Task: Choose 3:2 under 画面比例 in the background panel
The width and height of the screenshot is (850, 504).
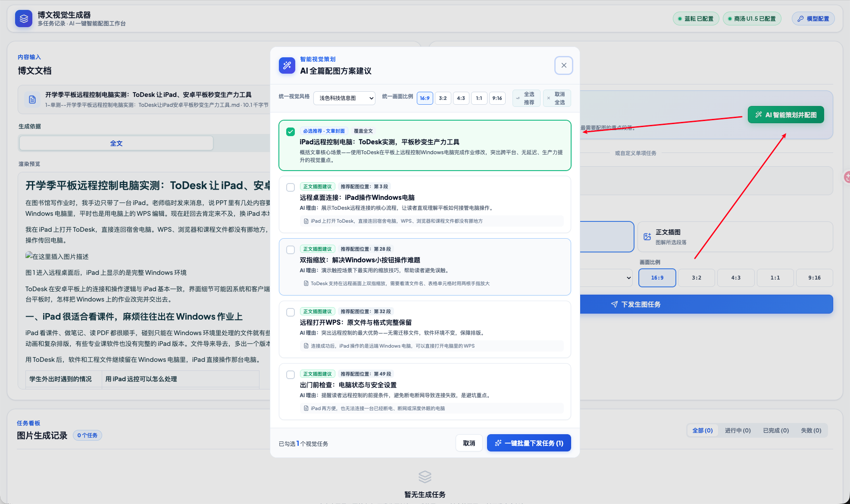Action: 697,278
